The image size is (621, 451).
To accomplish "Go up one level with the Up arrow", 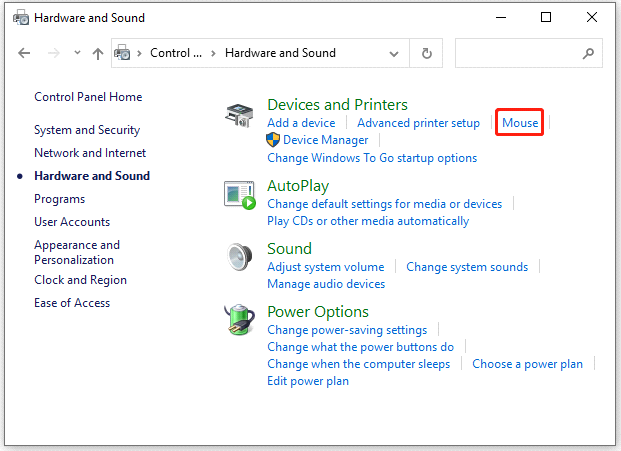I will [98, 53].
